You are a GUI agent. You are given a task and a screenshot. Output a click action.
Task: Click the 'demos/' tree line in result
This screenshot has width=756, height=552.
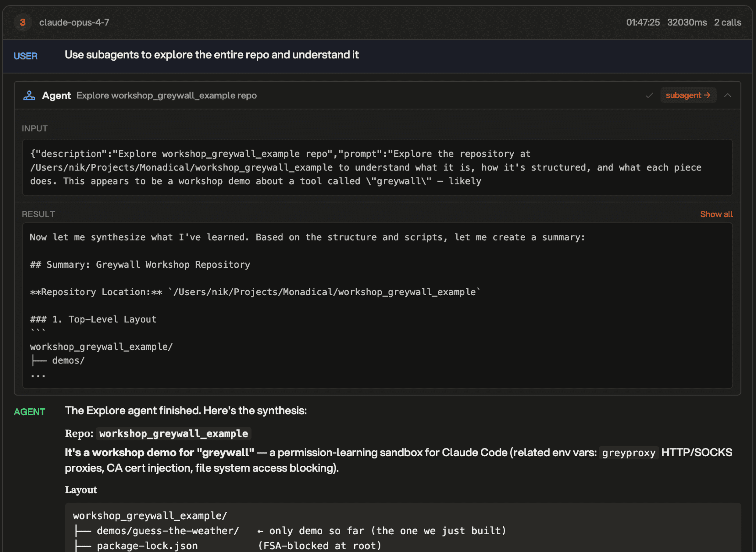pyautogui.click(x=58, y=360)
